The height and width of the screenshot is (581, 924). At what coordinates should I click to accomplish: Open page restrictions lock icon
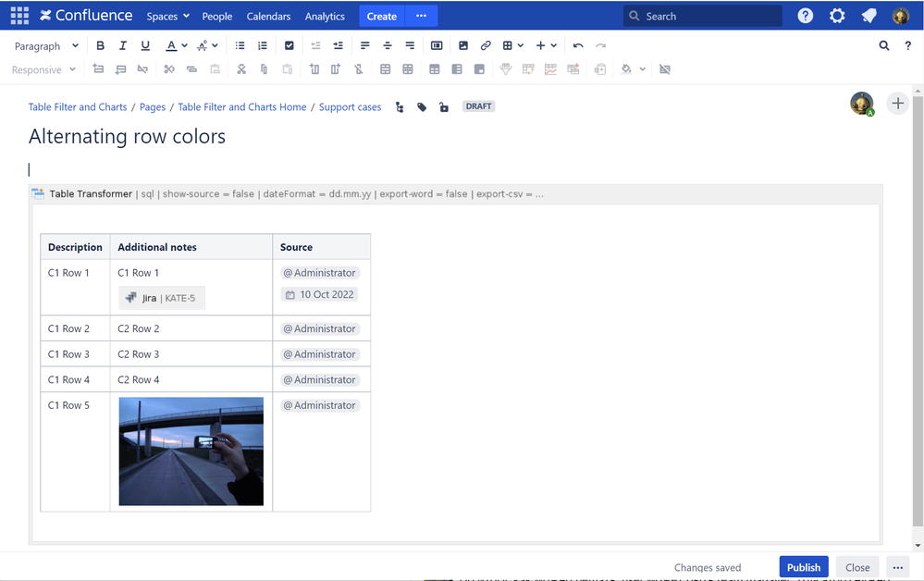pyautogui.click(x=444, y=106)
